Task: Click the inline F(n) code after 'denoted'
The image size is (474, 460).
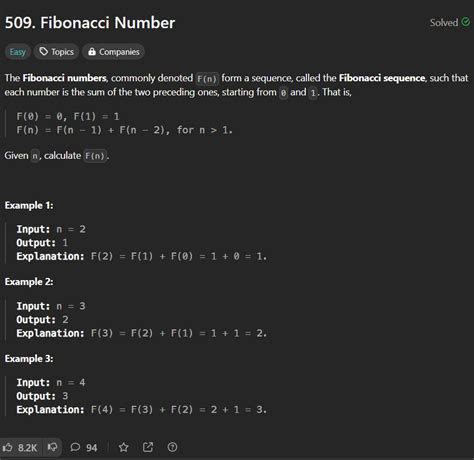Action: tap(207, 79)
